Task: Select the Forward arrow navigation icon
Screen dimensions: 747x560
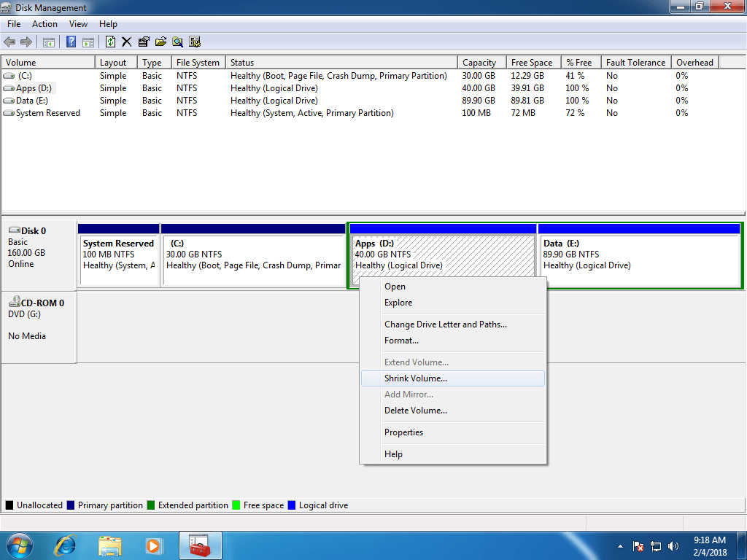Action: (27, 42)
